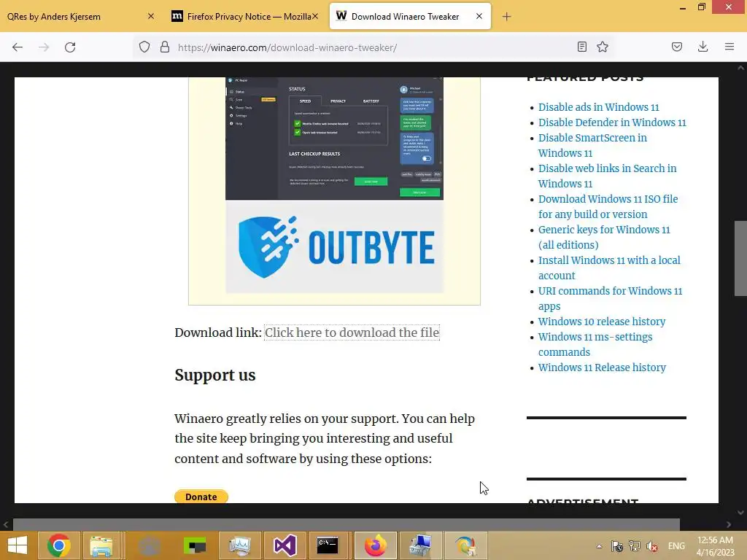Open Disable ads in Windows 11 post
The image size is (747, 560).
point(598,107)
